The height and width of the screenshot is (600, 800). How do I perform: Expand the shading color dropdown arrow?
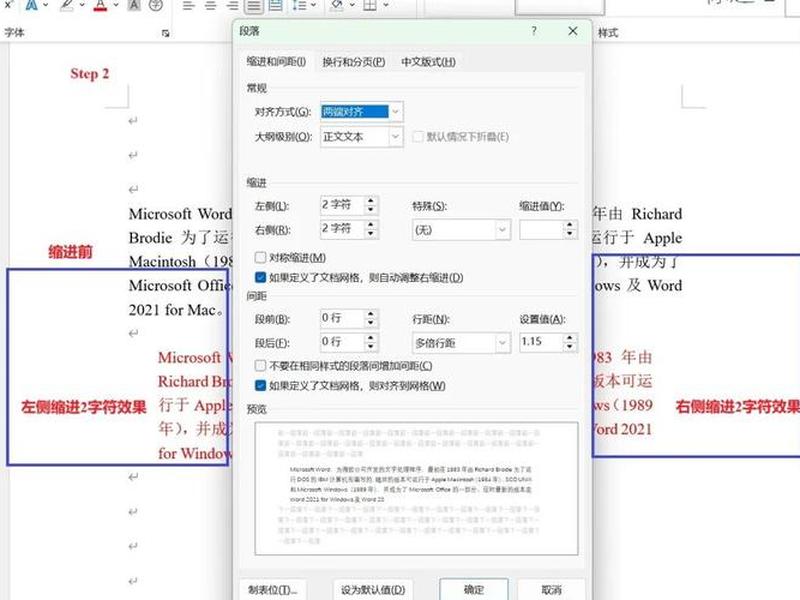[x=352, y=5]
